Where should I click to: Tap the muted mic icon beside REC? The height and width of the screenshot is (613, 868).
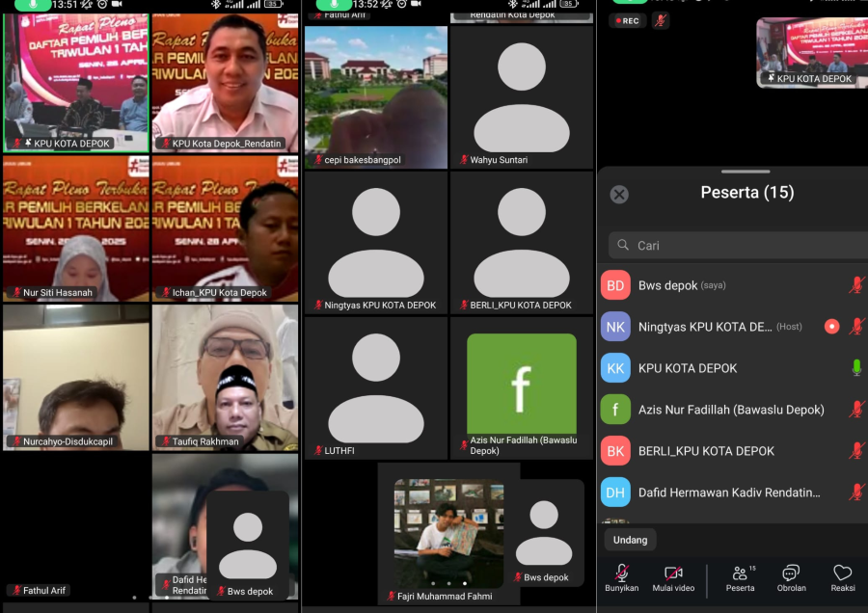click(661, 20)
